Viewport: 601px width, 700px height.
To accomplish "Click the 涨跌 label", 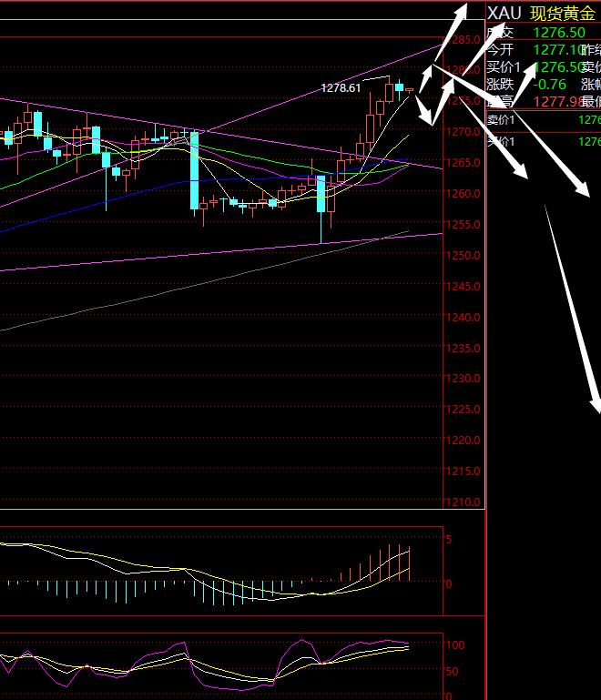I will (x=500, y=85).
